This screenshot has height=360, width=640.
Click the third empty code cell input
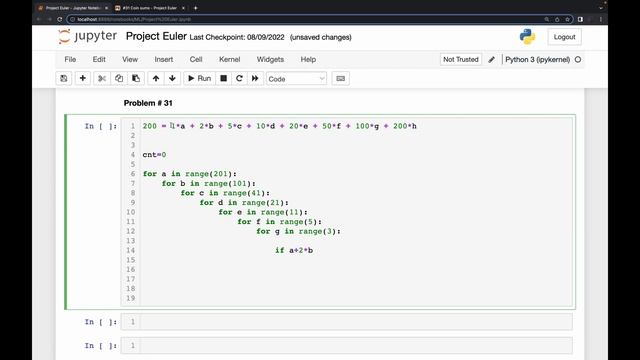pos(356,346)
